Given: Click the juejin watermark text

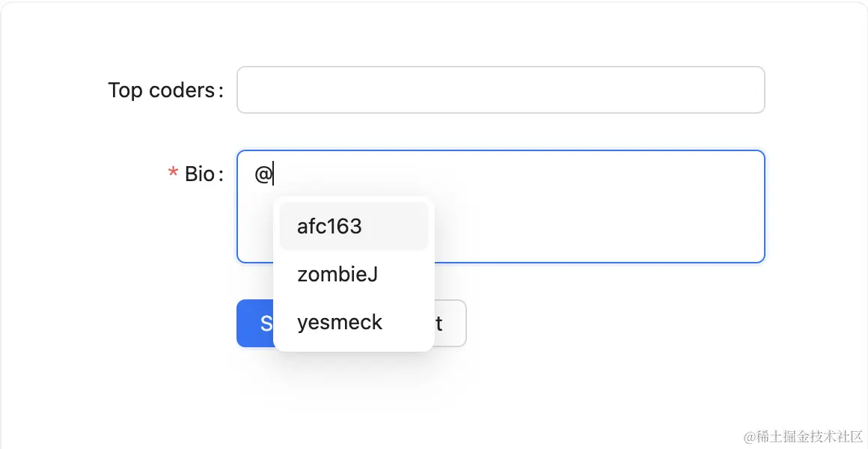Looking at the screenshot, I should click(803, 436).
